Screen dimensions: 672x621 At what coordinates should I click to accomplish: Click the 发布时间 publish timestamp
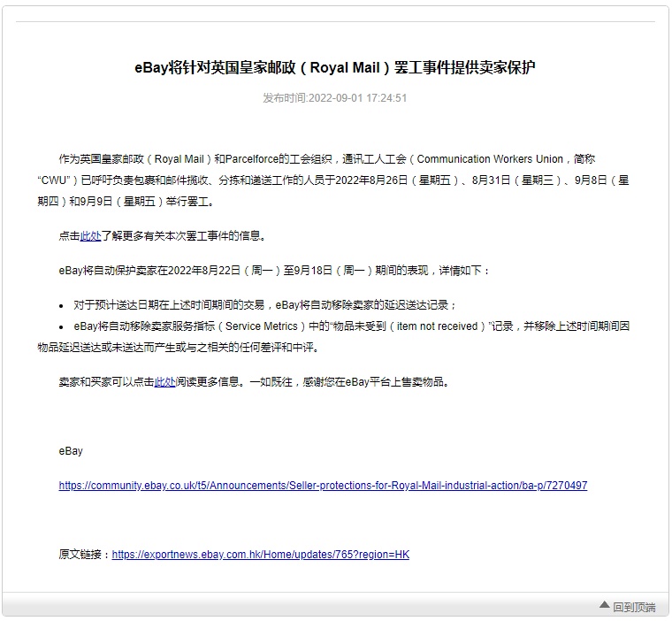pyautogui.click(x=335, y=98)
